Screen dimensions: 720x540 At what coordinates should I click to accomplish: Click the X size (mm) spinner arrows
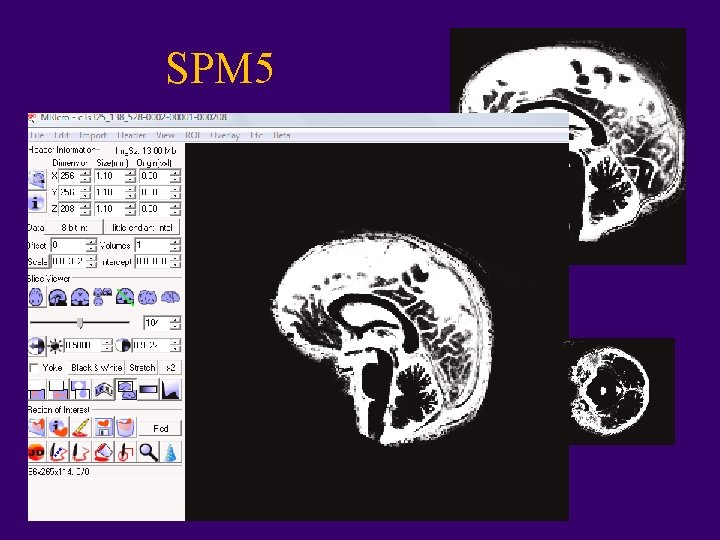click(130, 176)
